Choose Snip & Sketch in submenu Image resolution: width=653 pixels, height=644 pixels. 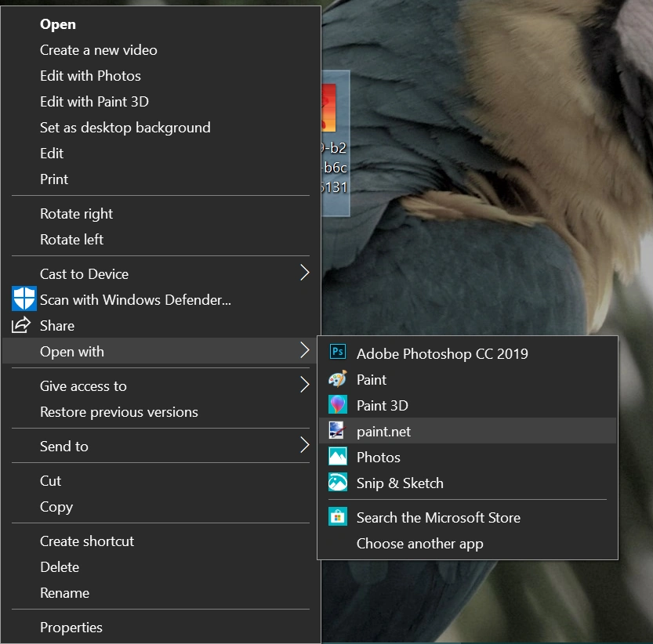(x=468, y=483)
